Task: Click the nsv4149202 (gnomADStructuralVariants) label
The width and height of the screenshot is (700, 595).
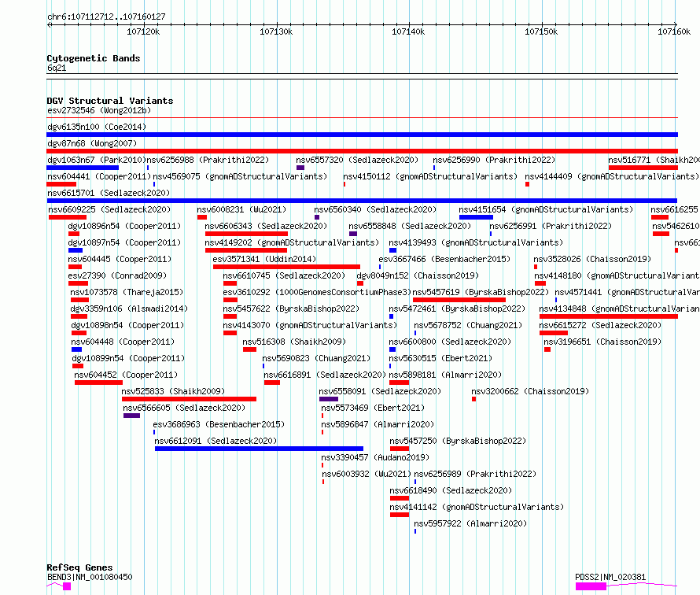Action: [292, 242]
